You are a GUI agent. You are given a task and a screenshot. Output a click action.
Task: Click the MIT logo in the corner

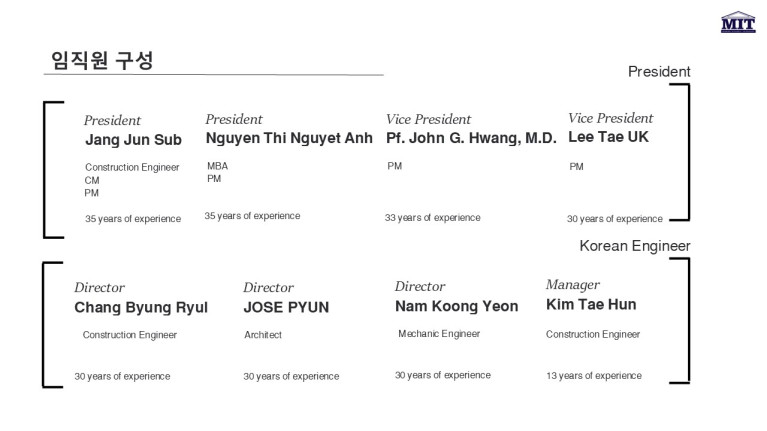coord(738,23)
